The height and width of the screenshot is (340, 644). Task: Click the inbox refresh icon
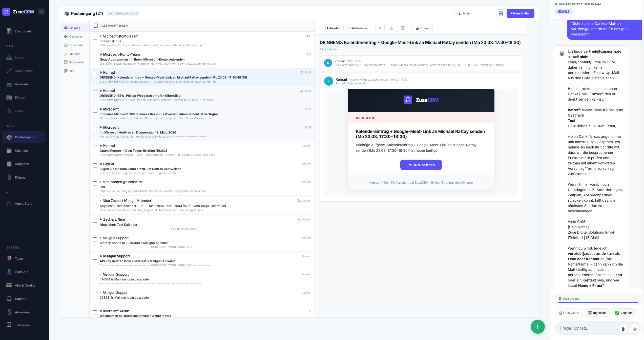tap(501, 13)
